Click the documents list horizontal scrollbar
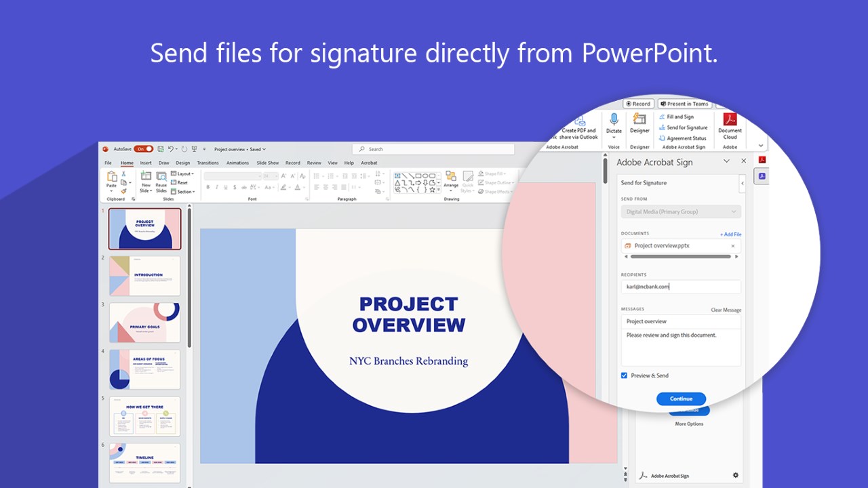 click(x=681, y=257)
